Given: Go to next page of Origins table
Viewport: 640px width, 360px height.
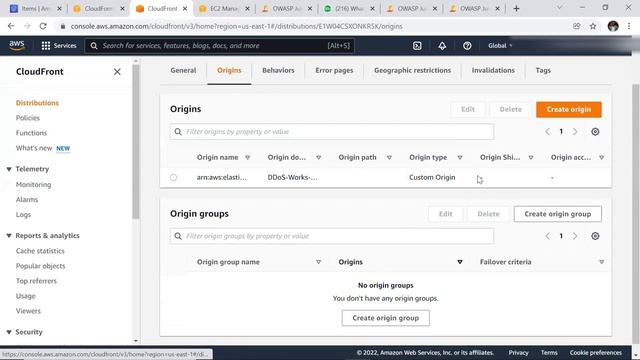Looking at the screenshot, I should click(x=575, y=131).
